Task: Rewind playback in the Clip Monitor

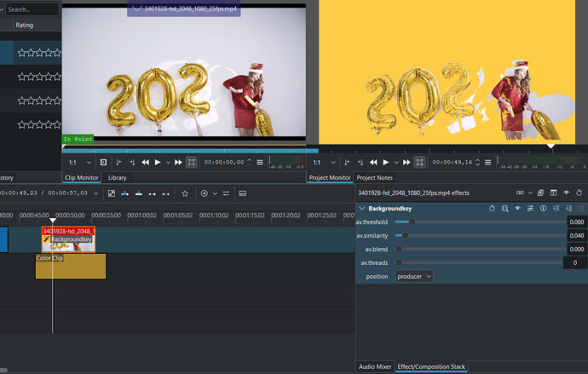Action: click(x=145, y=162)
